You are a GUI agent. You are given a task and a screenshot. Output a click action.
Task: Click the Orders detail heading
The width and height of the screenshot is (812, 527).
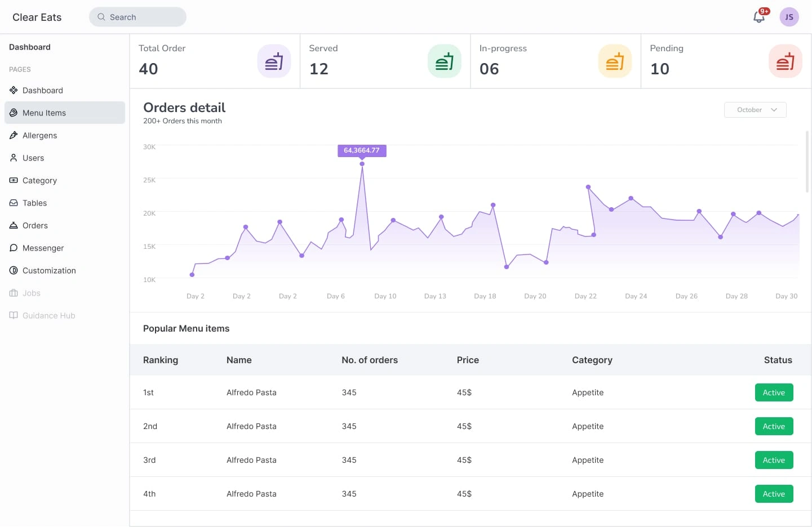pyautogui.click(x=184, y=108)
